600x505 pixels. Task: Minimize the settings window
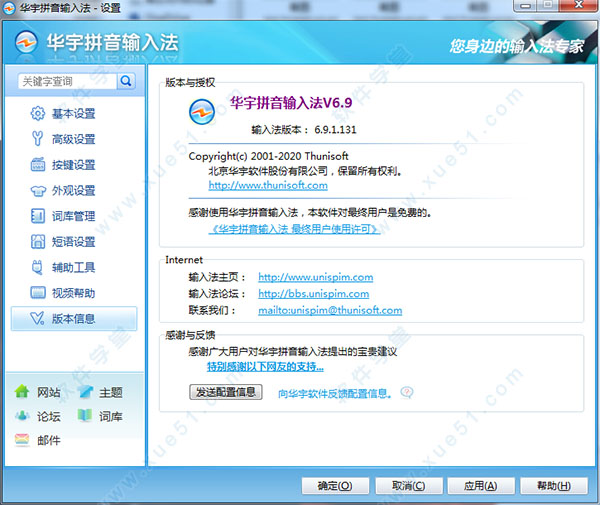point(526,6)
